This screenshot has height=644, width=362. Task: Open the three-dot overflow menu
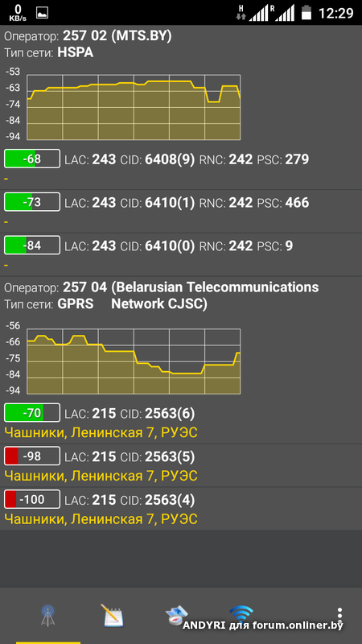339,616
